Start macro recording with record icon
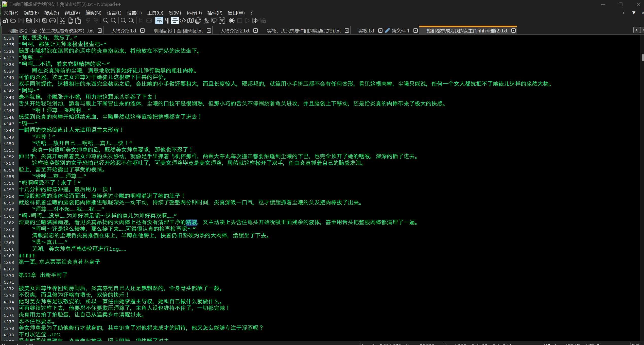The height and width of the screenshot is (345, 644). click(x=232, y=21)
